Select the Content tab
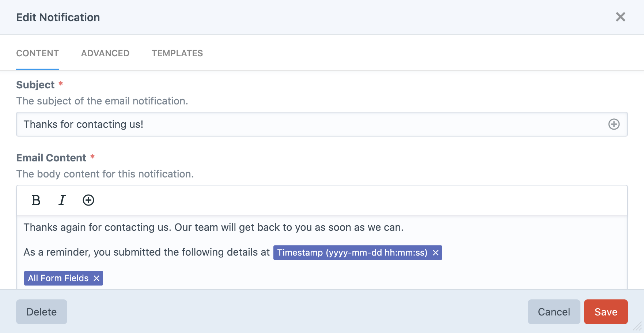 [38, 53]
